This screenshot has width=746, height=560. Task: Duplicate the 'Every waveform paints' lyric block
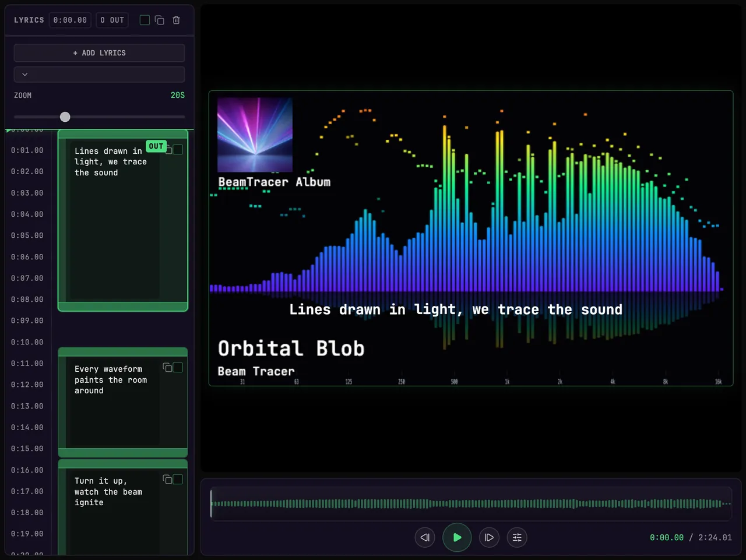167,367
